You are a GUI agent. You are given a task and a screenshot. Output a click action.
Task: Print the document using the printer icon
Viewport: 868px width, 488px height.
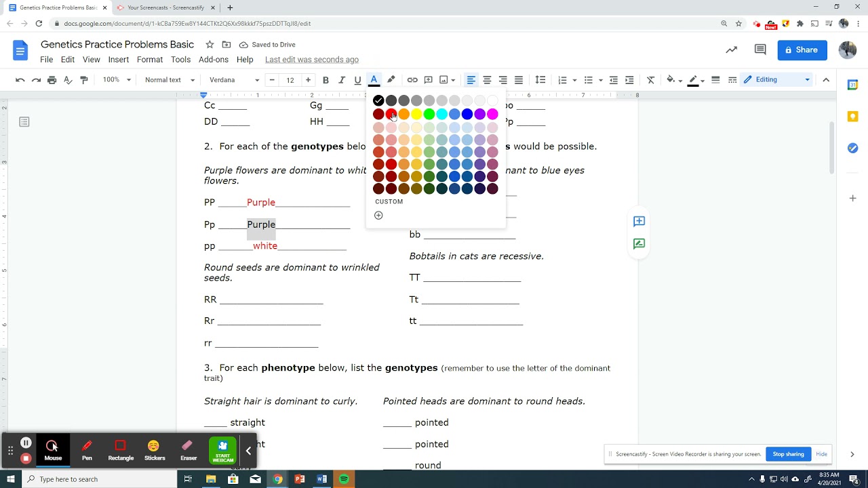pyautogui.click(x=52, y=80)
